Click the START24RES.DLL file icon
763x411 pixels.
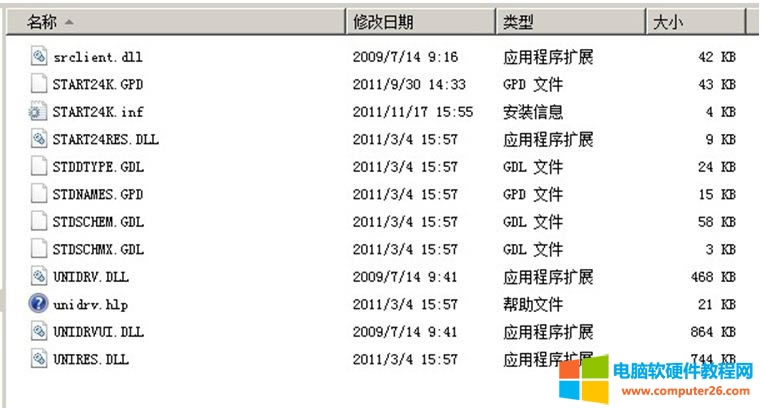[39, 139]
